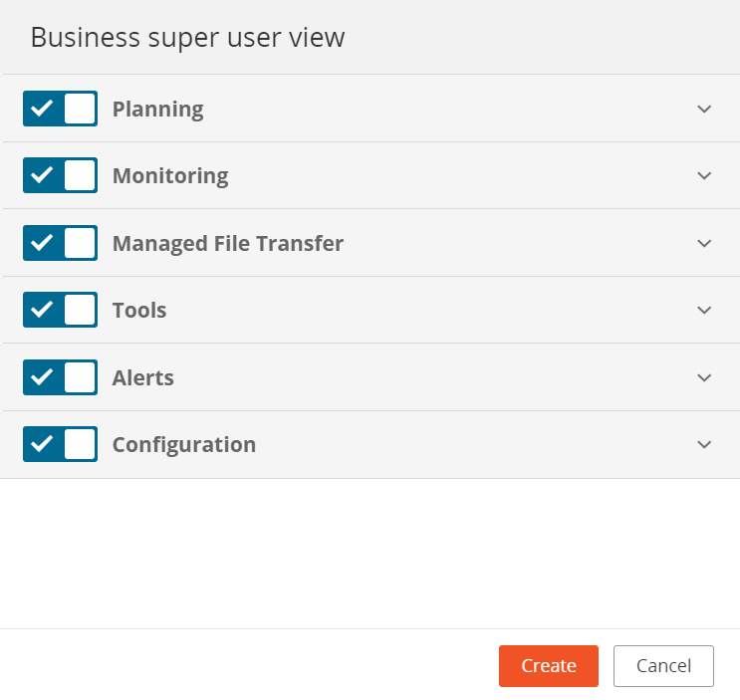Click the Configuration heading text
This screenshot has width=740, height=700.
coord(183,444)
